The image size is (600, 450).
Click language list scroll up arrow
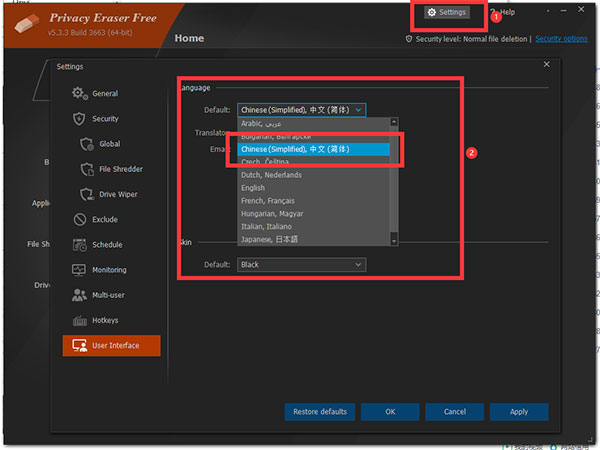tap(394, 122)
